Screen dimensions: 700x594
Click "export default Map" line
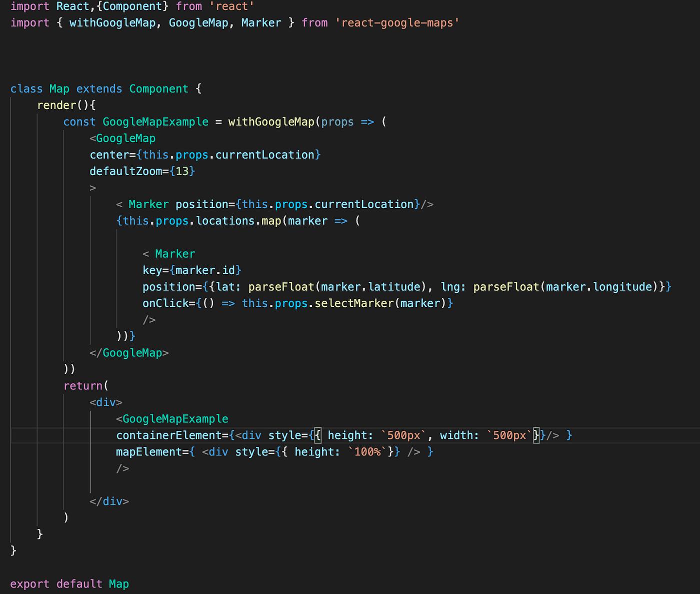[x=69, y=584]
